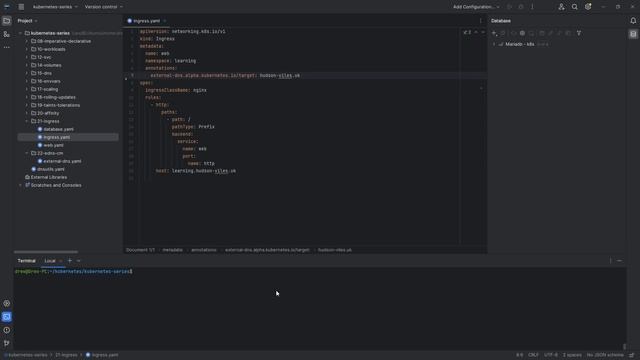Select the 17-scaling folder

[47, 89]
